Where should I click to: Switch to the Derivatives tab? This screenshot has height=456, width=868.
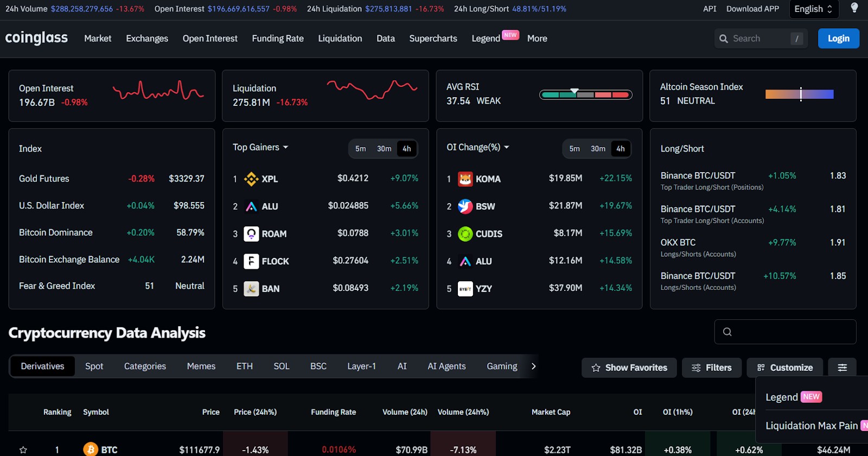click(43, 366)
